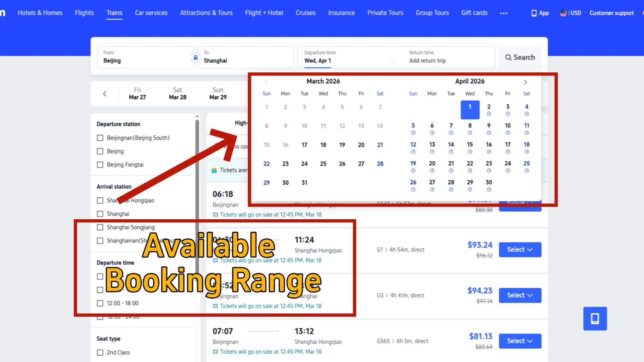This screenshot has width=644, height=362.
Task: Go to next month in calendar
Action: [525, 82]
